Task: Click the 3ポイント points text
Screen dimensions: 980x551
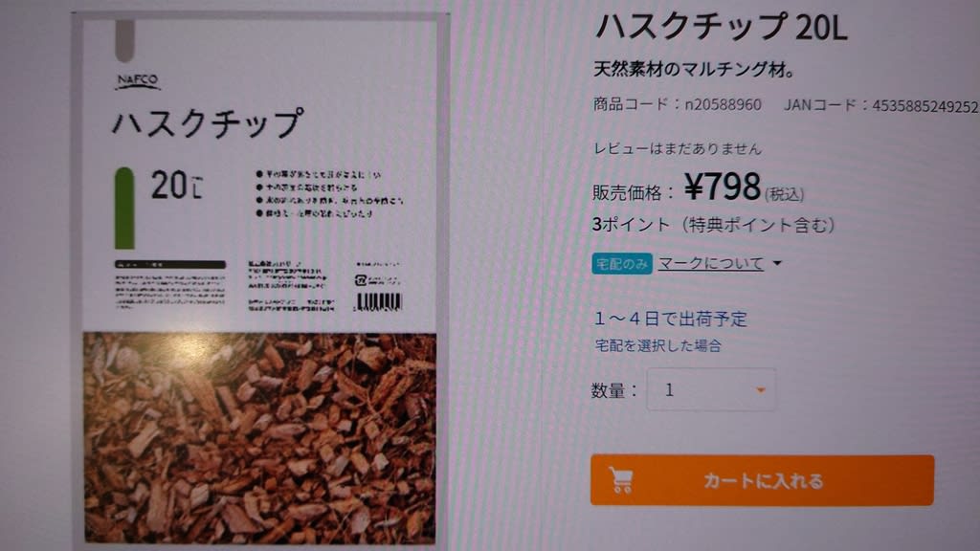Action: point(713,225)
